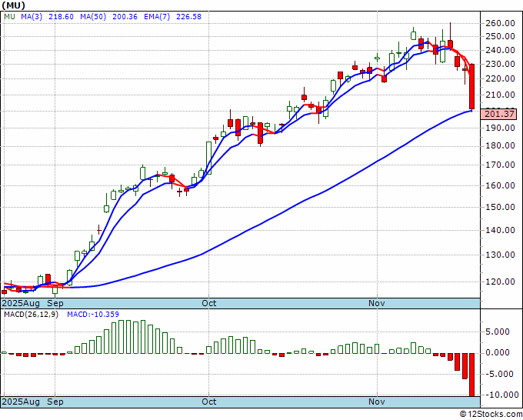Click the MA(3) value 218.60
Image resolution: width=523 pixels, height=420 pixels.
tap(61, 17)
